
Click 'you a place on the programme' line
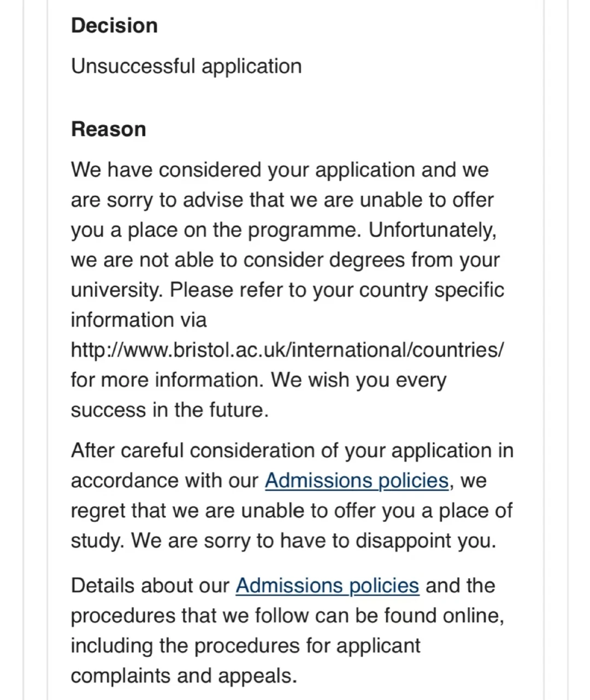point(284,230)
